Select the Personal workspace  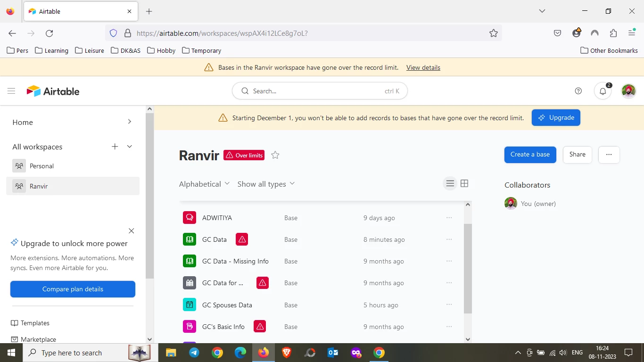pos(73,166)
